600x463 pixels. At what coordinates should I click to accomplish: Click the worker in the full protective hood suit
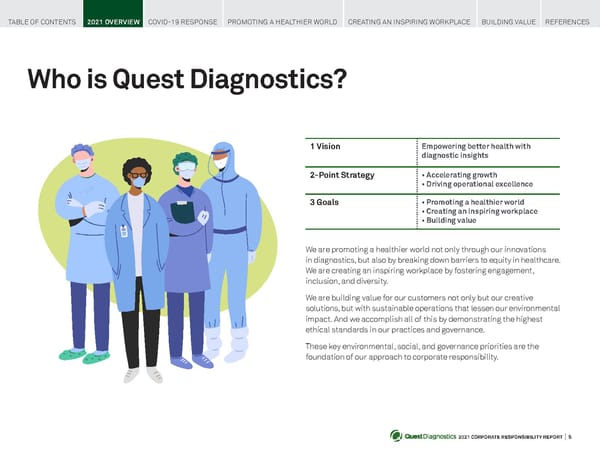tap(228, 250)
